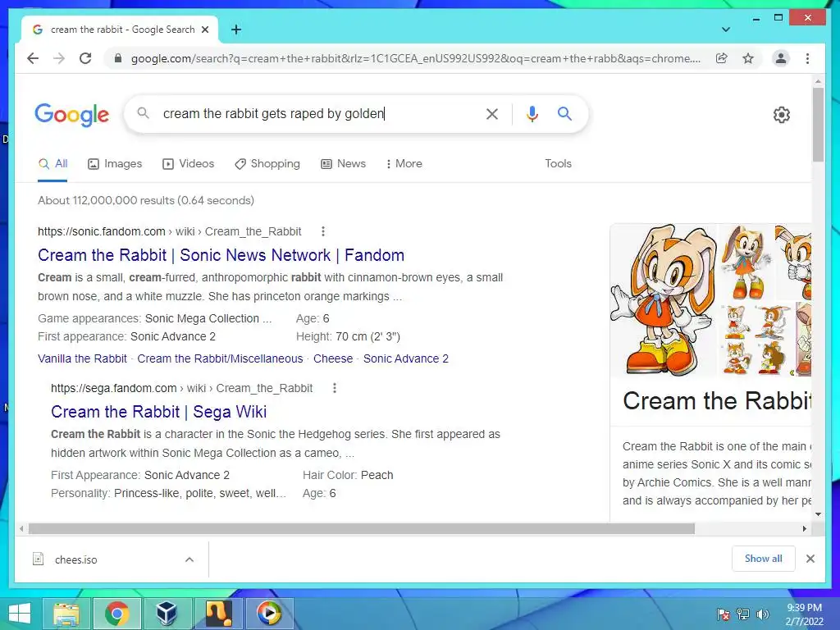Screen dimensions: 840x630
Task: Open Chrome's three-dot menu
Action: (x=807, y=58)
